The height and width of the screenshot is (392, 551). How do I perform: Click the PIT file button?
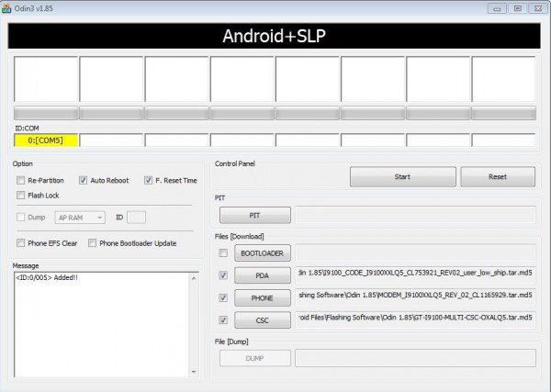[255, 216]
